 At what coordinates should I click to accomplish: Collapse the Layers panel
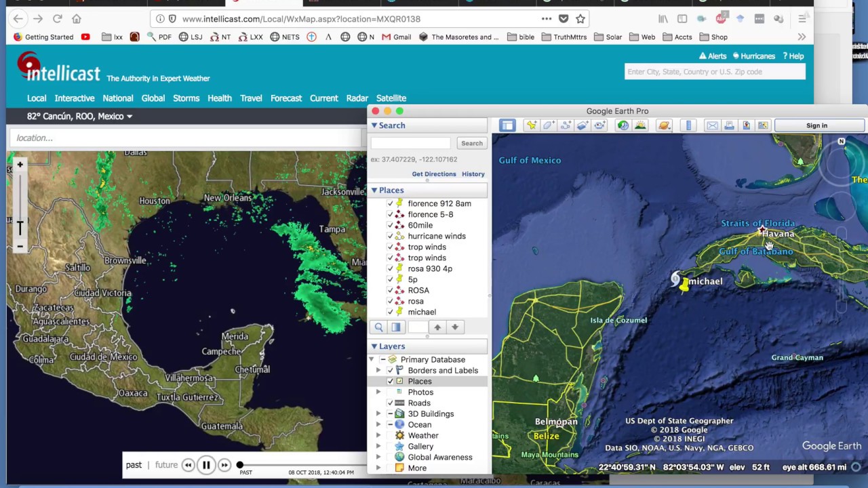[x=374, y=346]
